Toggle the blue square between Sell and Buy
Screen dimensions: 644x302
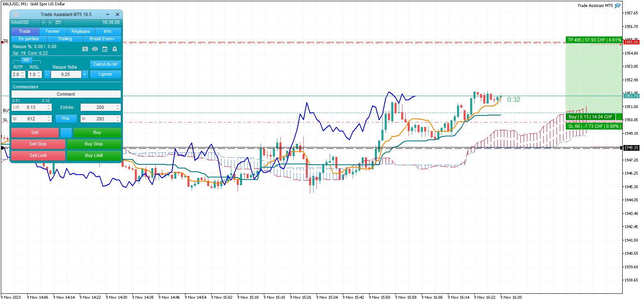[66, 133]
